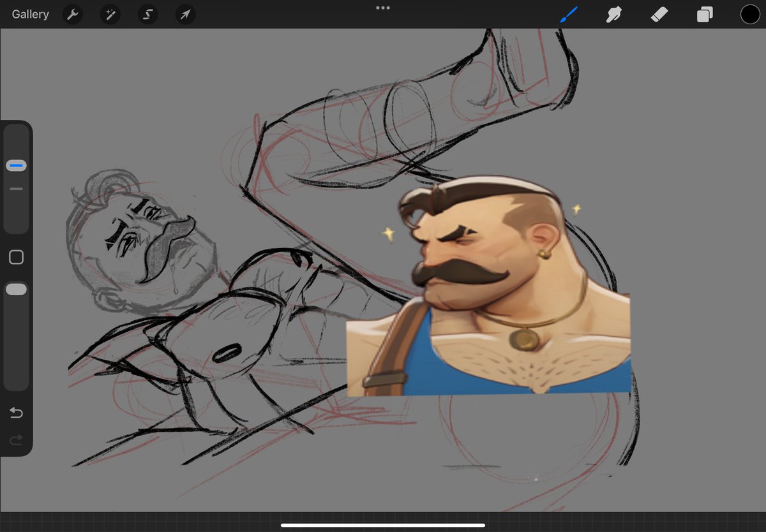Tap the iPad home indicator bar

[383, 526]
